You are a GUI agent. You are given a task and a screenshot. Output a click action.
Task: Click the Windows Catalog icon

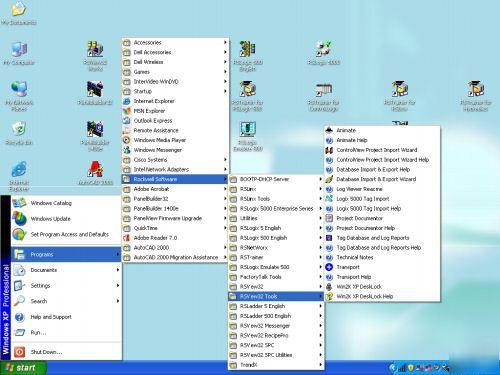pyautogui.click(x=19, y=203)
